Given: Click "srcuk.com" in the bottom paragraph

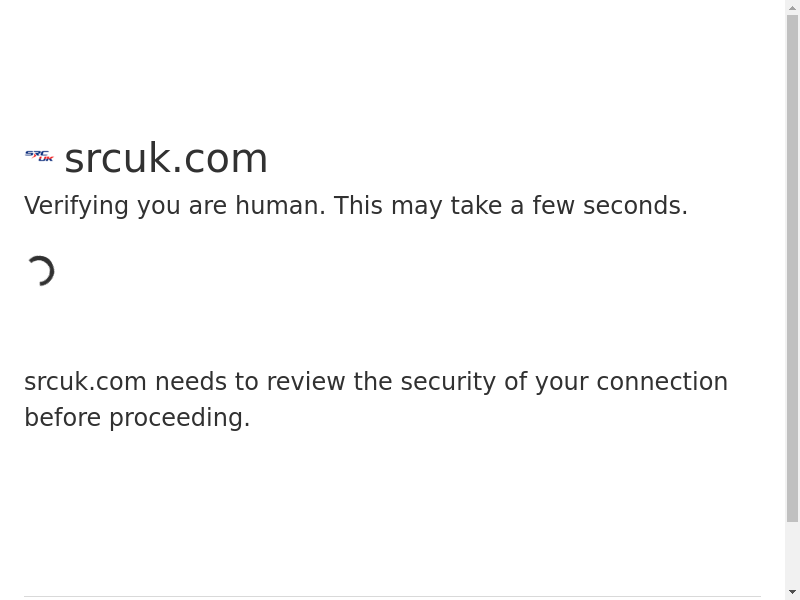Looking at the screenshot, I should (85, 382).
